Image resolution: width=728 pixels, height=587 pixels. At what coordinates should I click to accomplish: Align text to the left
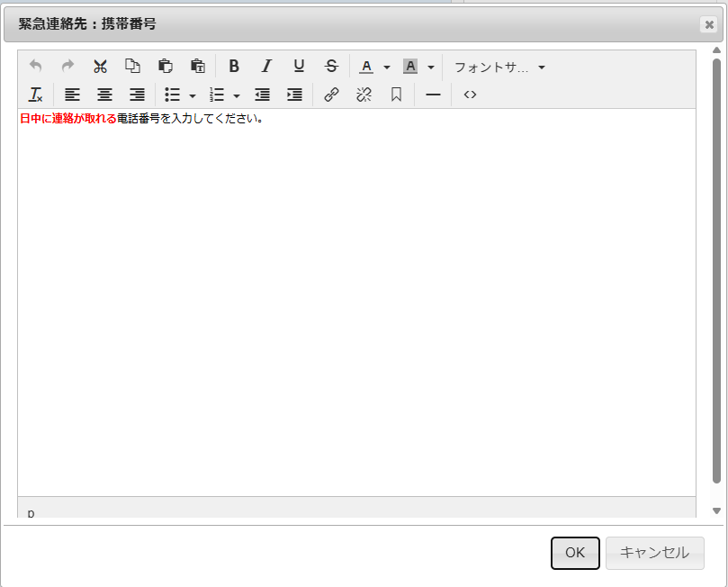pyautogui.click(x=72, y=95)
